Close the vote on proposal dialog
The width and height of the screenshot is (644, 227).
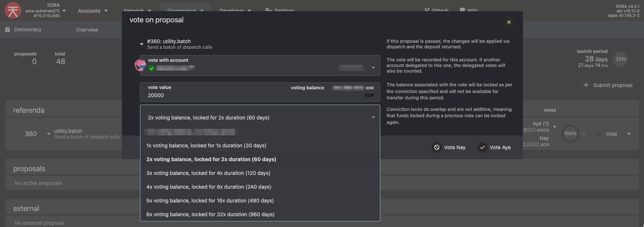pos(509,22)
